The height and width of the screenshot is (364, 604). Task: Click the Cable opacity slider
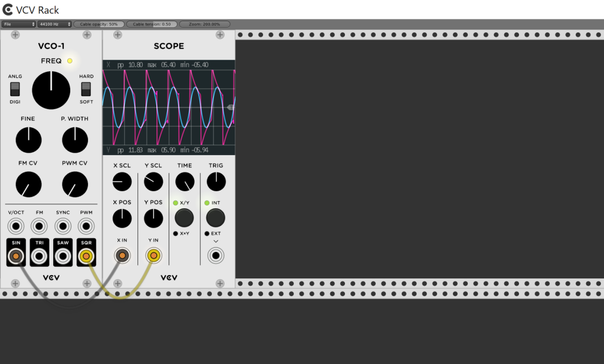[x=99, y=24]
